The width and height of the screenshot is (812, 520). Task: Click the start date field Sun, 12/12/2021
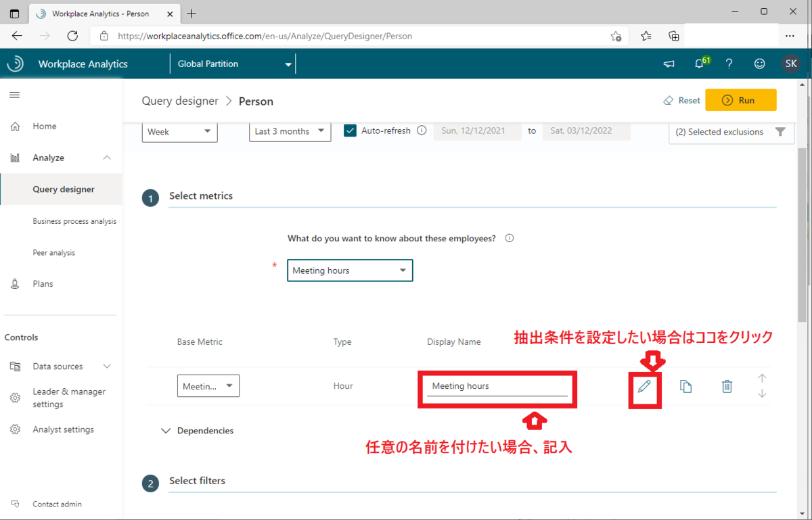coord(478,131)
